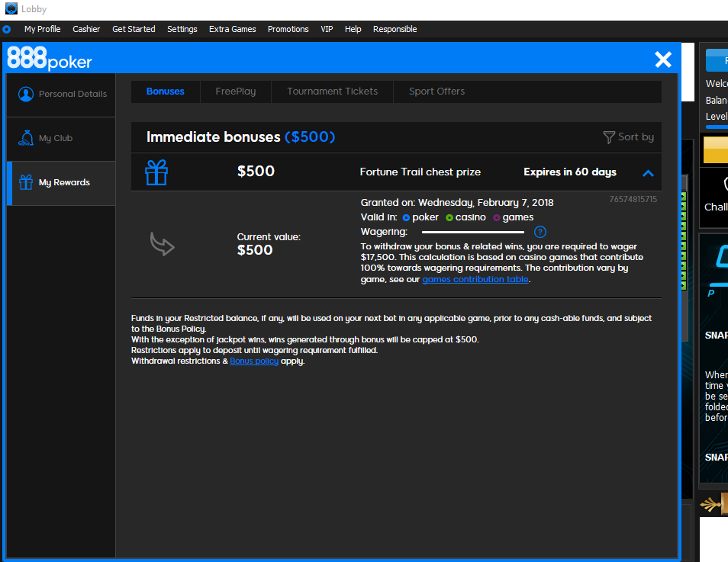Switch to the FreePlay tab
The height and width of the screenshot is (562, 728).
236,92
